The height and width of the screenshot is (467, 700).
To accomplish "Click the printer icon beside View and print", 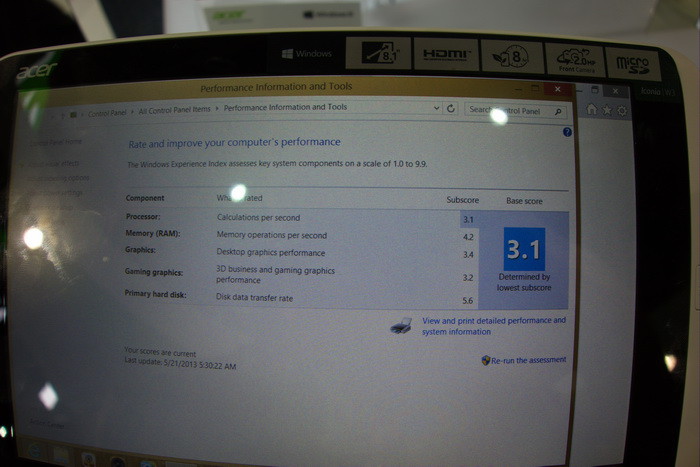I will [400, 326].
